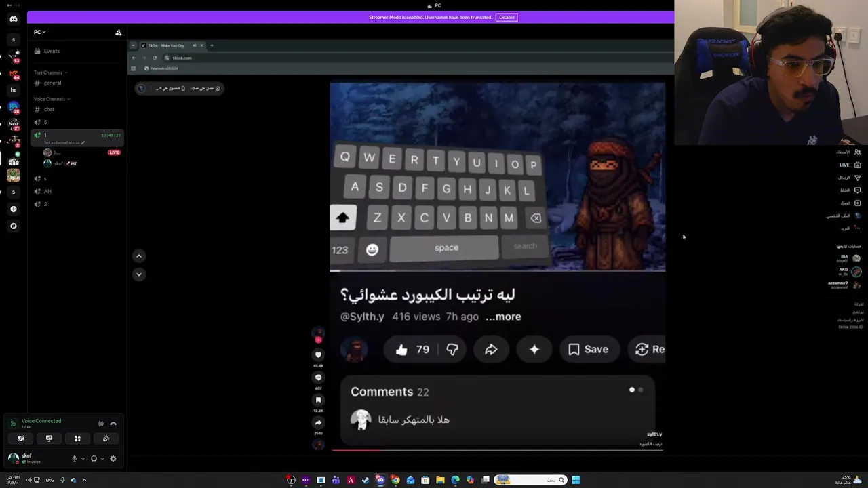Click the @Sylth.y channel handle
Viewport: 868px width, 488px height.
362,317
